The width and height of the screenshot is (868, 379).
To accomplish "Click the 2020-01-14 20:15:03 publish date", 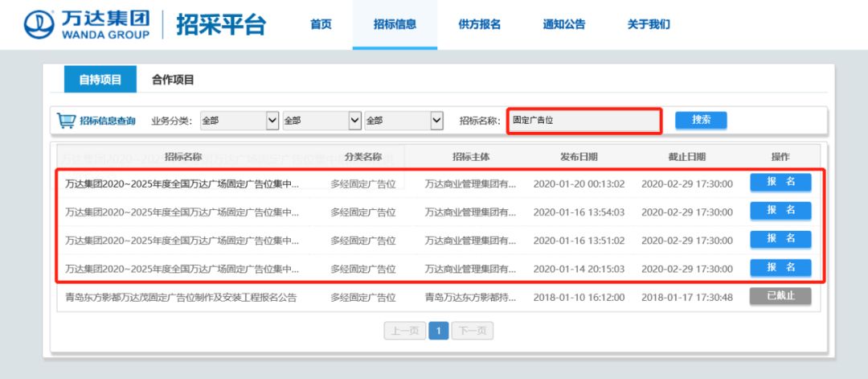I will (579, 270).
